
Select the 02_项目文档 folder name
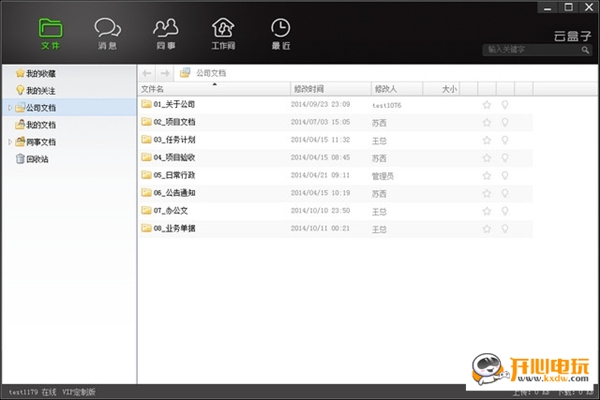click(x=174, y=122)
